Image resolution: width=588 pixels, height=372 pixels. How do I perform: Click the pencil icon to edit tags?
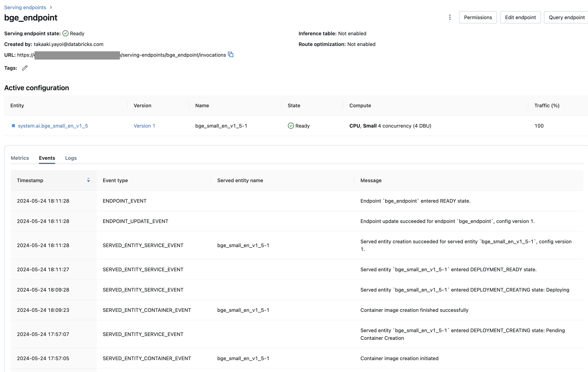[x=25, y=68]
